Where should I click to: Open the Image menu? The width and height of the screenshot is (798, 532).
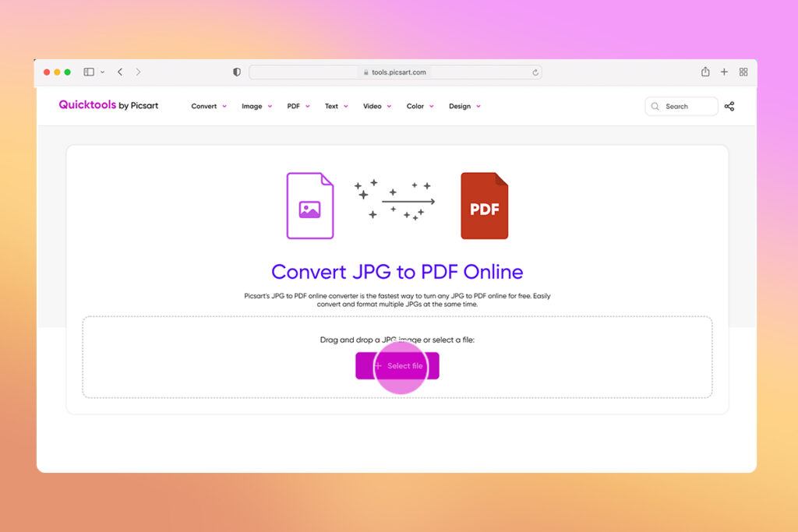click(x=252, y=106)
